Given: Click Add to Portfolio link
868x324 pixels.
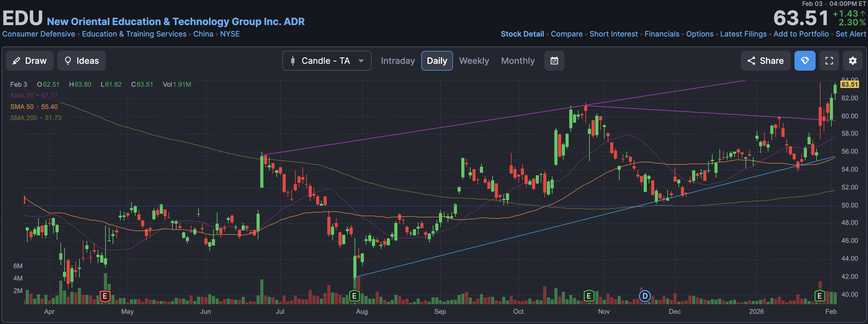Looking at the screenshot, I should (801, 34).
